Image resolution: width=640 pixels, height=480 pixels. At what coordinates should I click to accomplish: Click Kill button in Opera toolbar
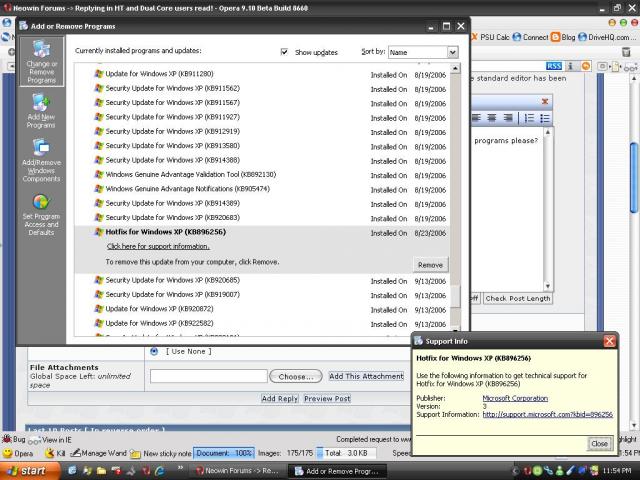(55, 453)
